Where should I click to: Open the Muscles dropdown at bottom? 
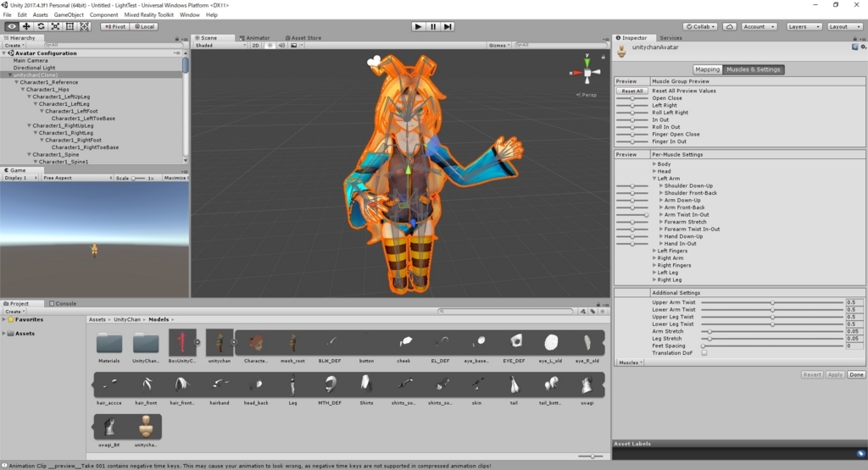[x=630, y=362]
